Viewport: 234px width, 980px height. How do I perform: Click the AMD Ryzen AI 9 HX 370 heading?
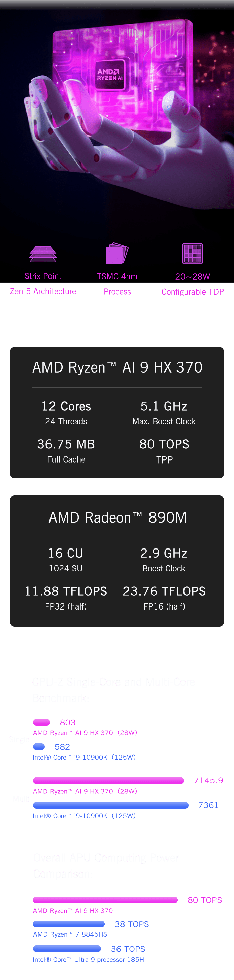coord(117,367)
